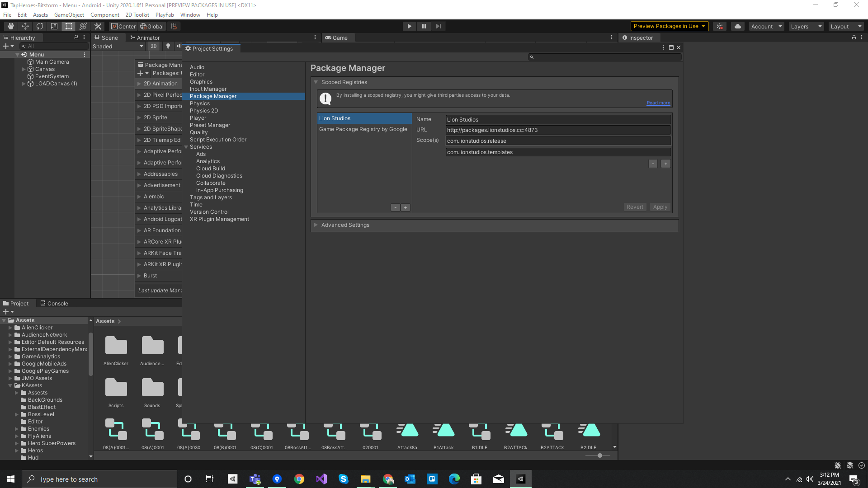The width and height of the screenshot is (868, 488).
Task: Open the Layers dropdown
Action: [x=806, y=26]
